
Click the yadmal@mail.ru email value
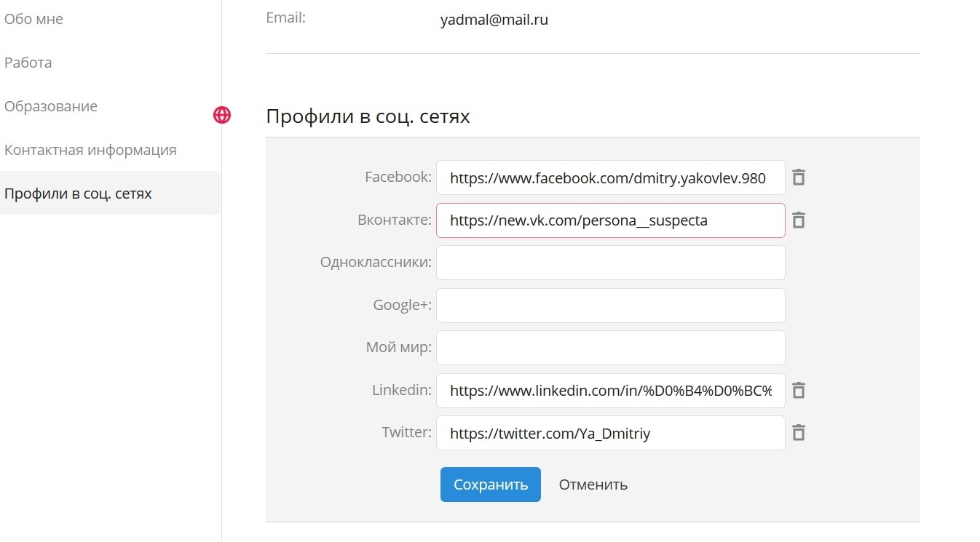click(x=494, y=20)
